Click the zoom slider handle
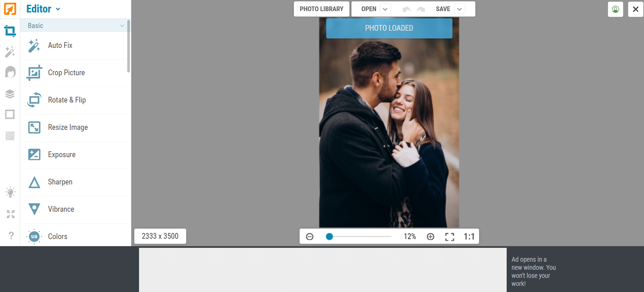 click(330, 237)
